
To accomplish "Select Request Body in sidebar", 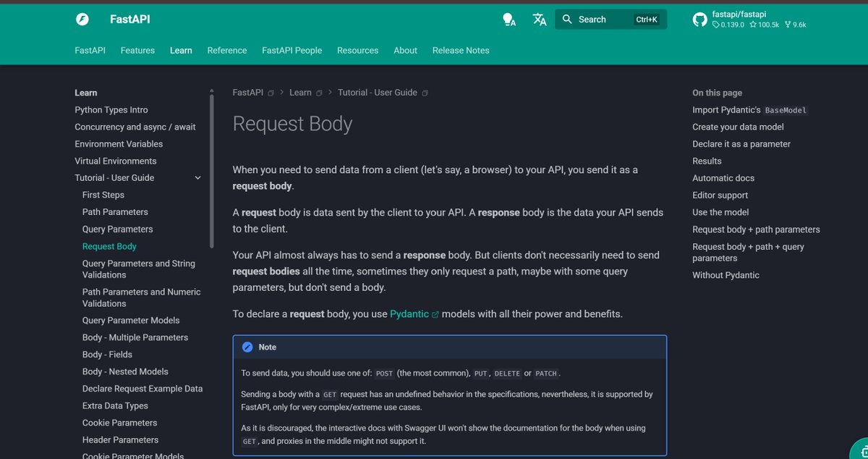I will (109, 246).
